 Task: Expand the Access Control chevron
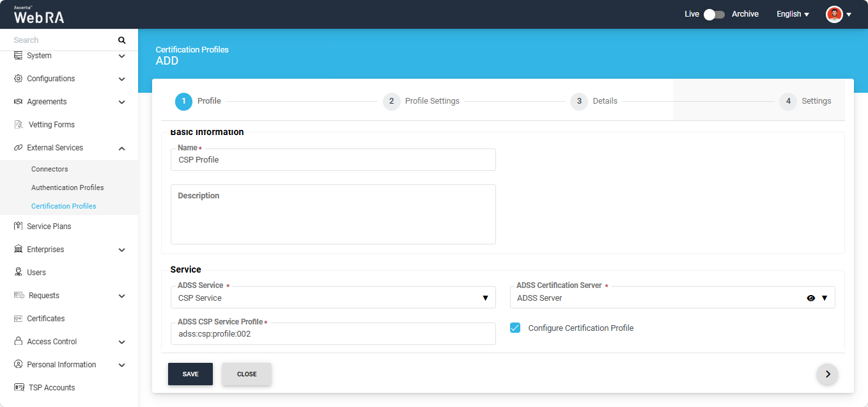pyautogui.click(x=122, y=342)
